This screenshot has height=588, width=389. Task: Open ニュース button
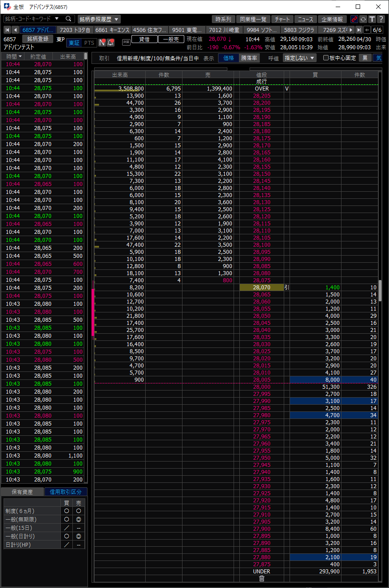pyautogui.click(x=305, y=19)
